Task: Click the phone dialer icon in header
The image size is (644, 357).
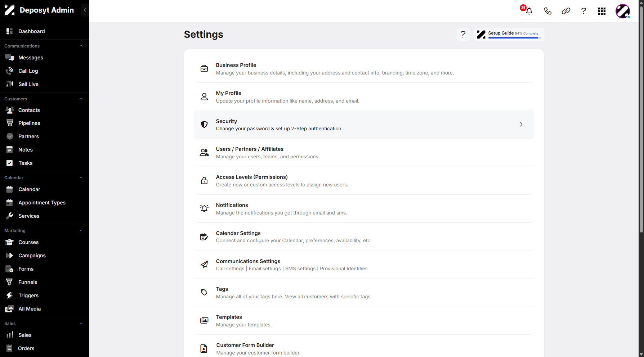Action: 547,11
